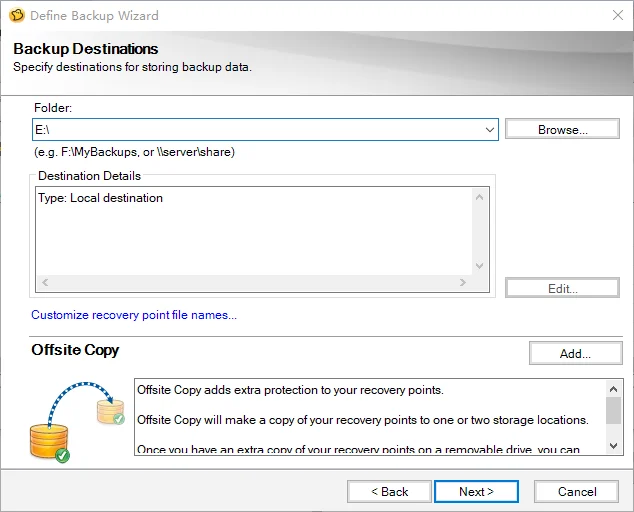Click Offsite Copy description scroll down arrow
The width and height of the screenshot is (634, 512).
(613, 446)
